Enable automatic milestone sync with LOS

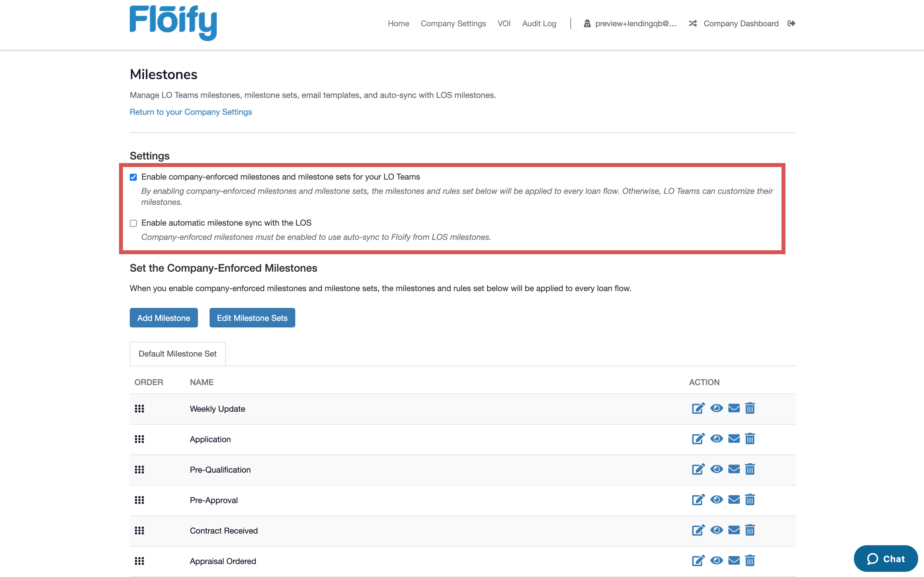[133, 223]
